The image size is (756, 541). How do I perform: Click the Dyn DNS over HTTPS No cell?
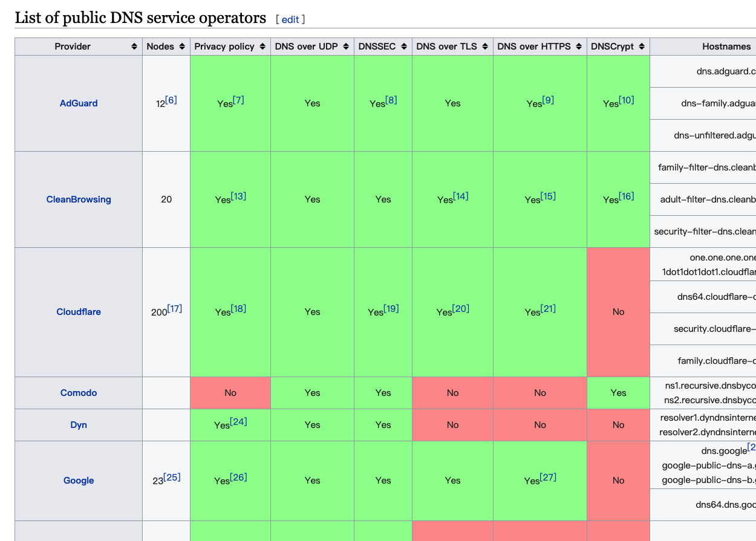tap(540, 425)
